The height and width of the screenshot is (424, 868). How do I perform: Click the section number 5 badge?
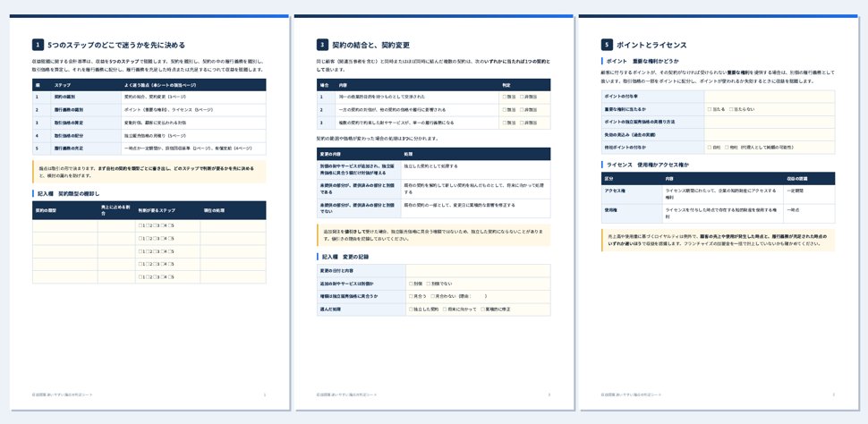click(x=607, y=45)
